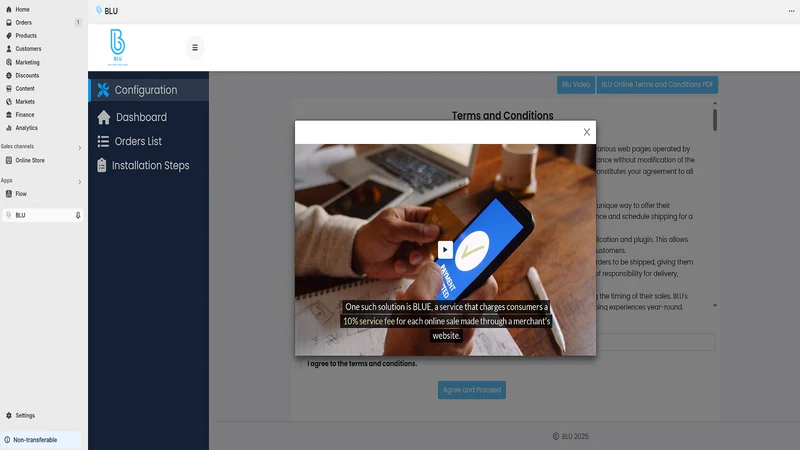Click the Configuration label

[146, 90]
